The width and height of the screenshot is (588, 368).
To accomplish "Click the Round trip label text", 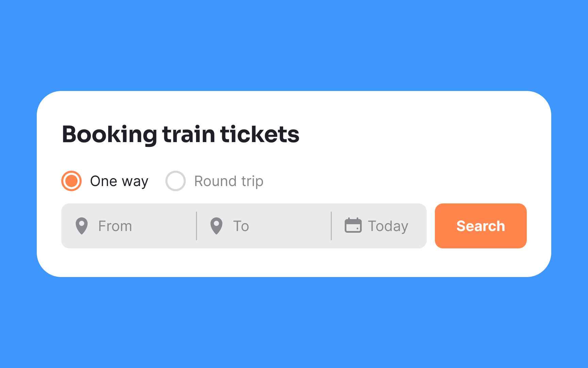I will coord(228,181).
